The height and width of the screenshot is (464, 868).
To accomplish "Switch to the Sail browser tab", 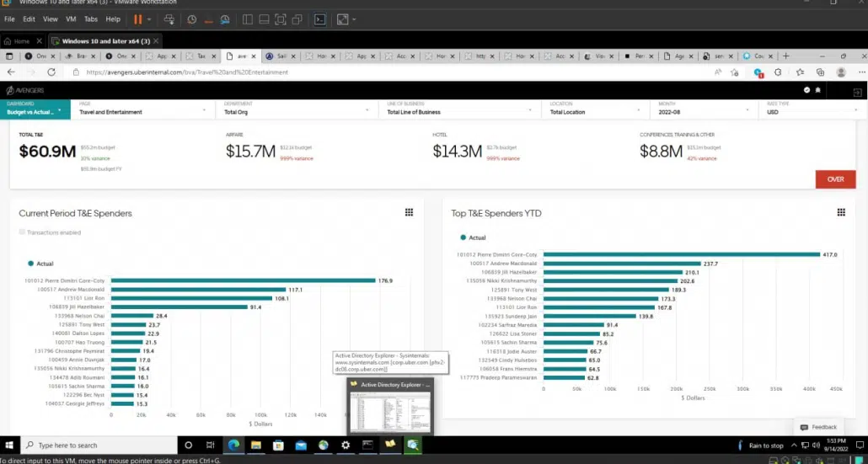I will (x=281, y=56).
